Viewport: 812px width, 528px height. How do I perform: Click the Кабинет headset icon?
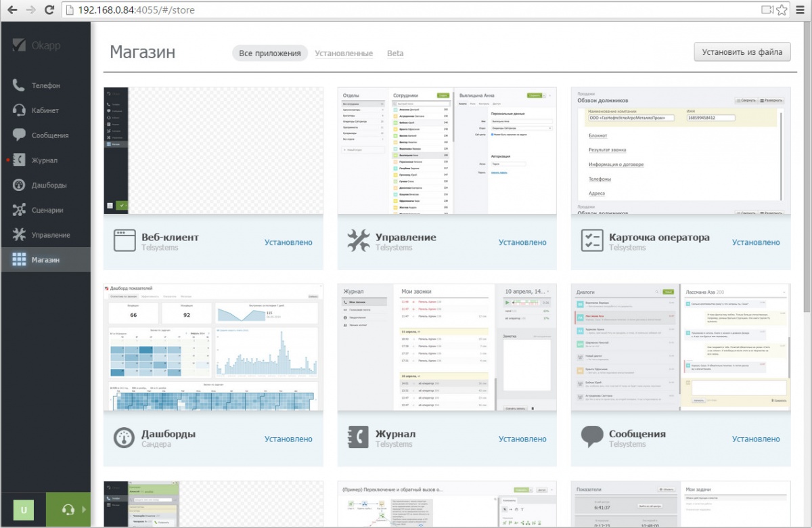[19, 110]
